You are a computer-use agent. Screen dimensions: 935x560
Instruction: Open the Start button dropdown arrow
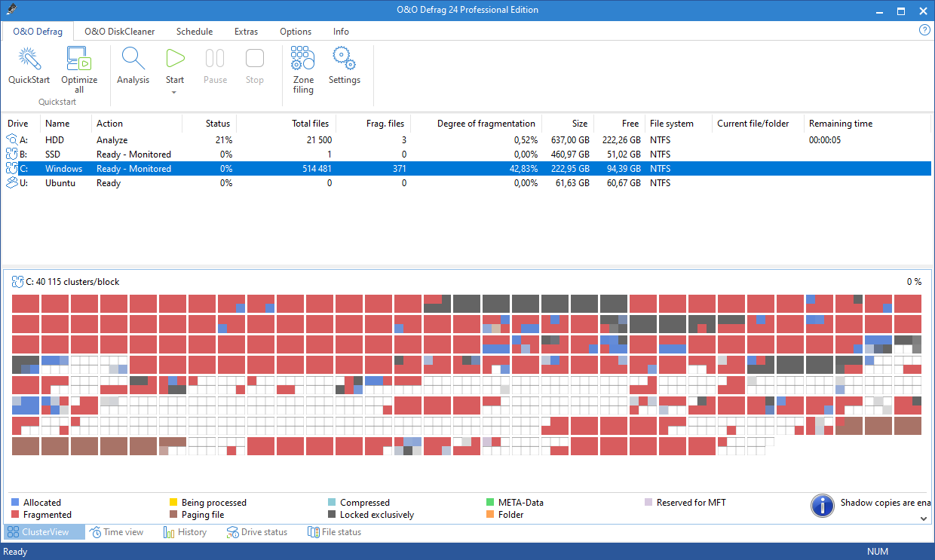click(174, 92)
